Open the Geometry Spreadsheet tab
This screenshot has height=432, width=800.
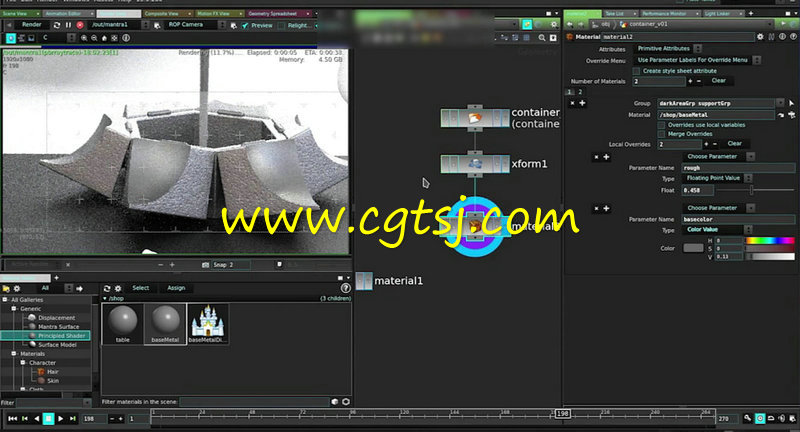pyautogui.click(x=279, y=14)
